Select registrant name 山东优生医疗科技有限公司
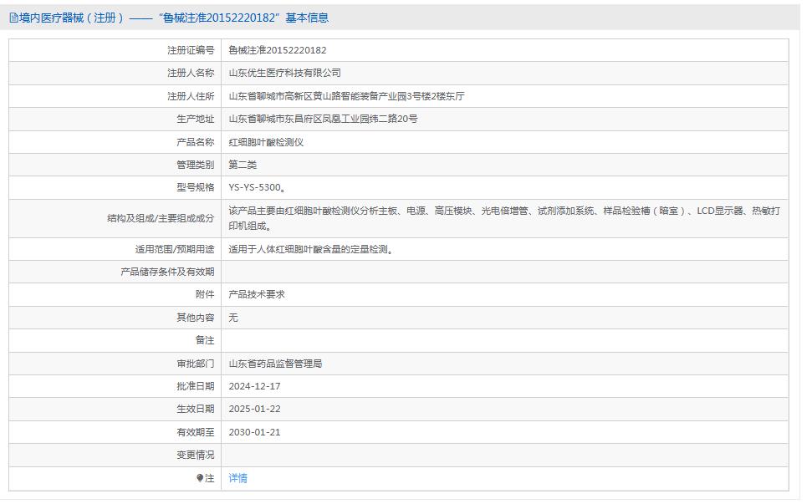The image size is (812, 504). 285,73
